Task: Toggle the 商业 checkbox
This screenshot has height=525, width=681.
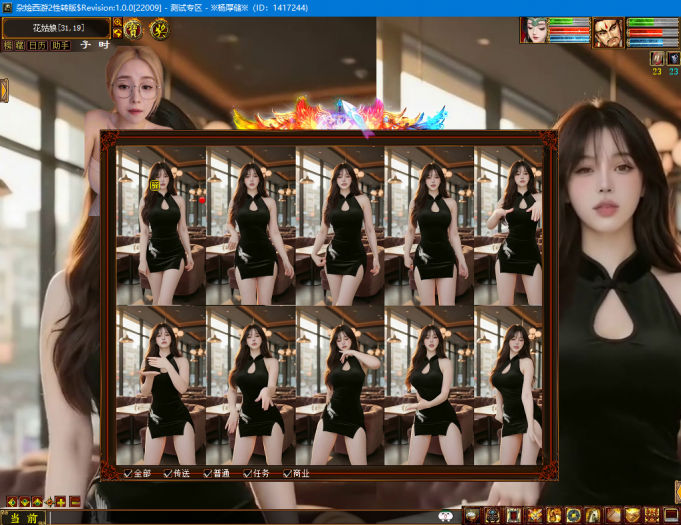Action: tap(288, 473)
